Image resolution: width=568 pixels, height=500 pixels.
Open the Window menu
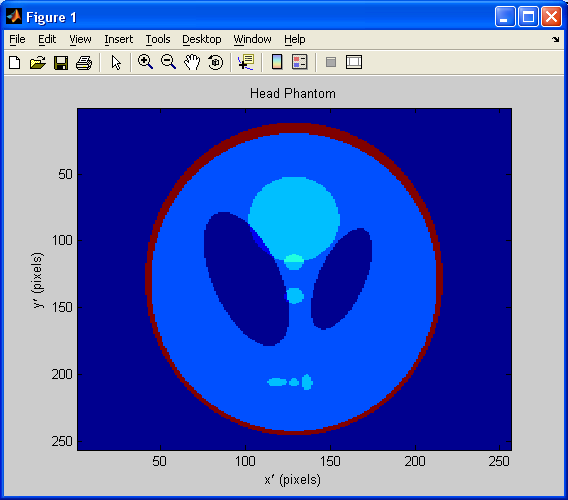[x=252, y=39]
